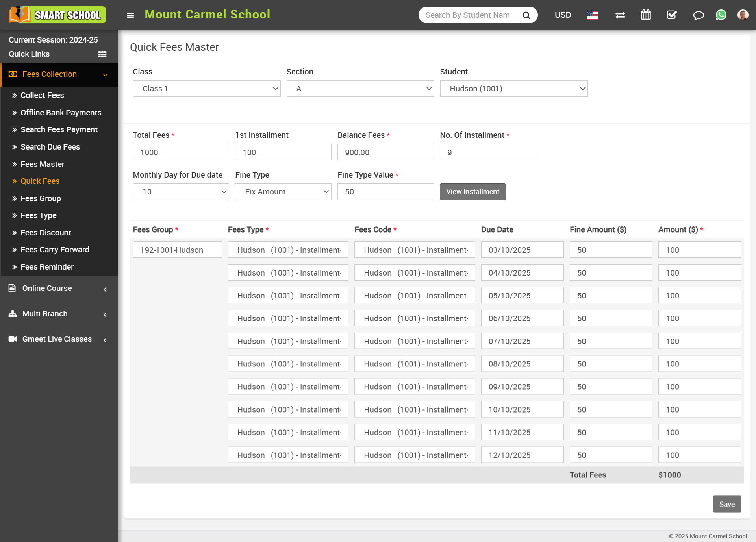Screen dimensions: 756x542
Task: Open the Quick Links grid icon
Action: [102, 54]
